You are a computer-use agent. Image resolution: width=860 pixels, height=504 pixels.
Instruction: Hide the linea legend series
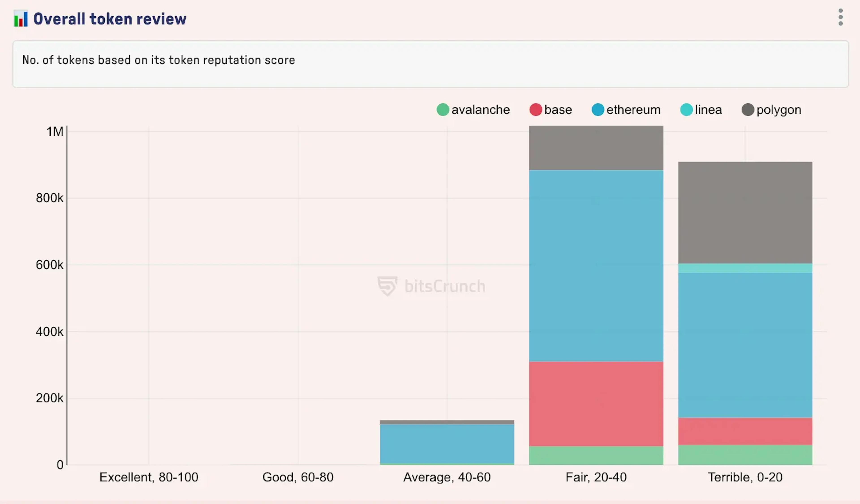tap(708, 110)
